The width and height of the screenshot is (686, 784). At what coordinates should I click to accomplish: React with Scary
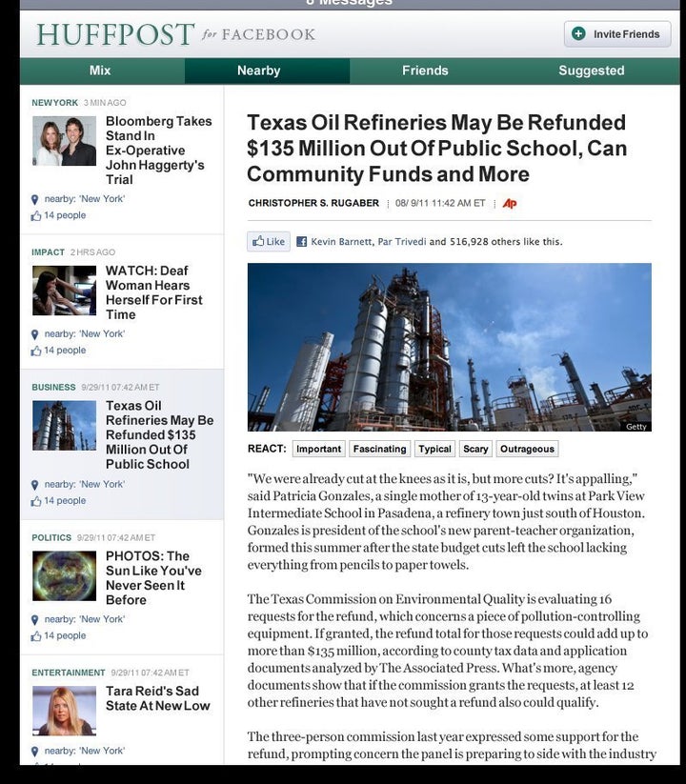[x=475, y=449]
